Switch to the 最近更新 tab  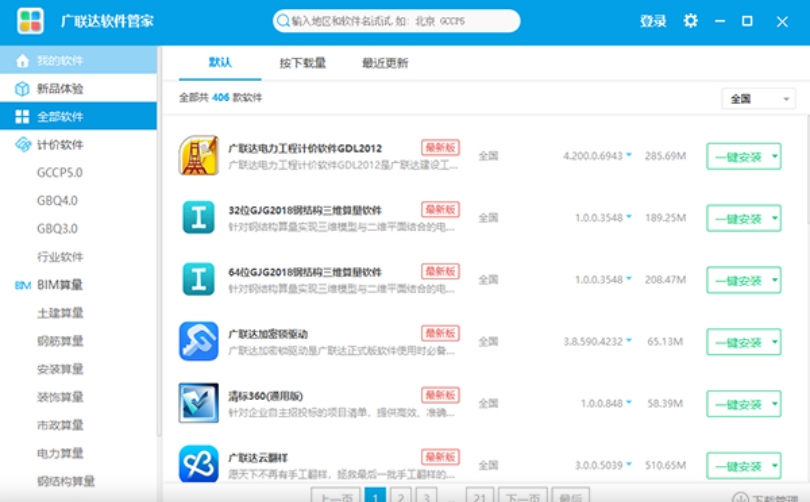385,63
